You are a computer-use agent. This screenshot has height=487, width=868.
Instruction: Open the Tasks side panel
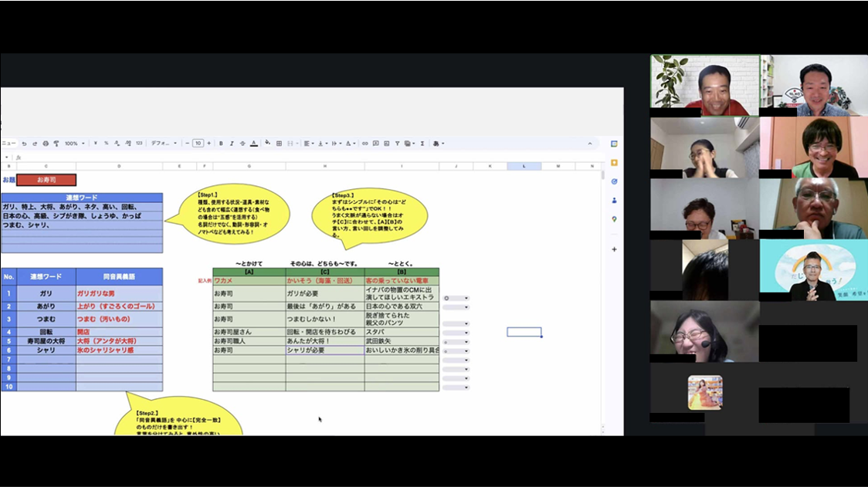pyautogui.click(x=614, y=181)
